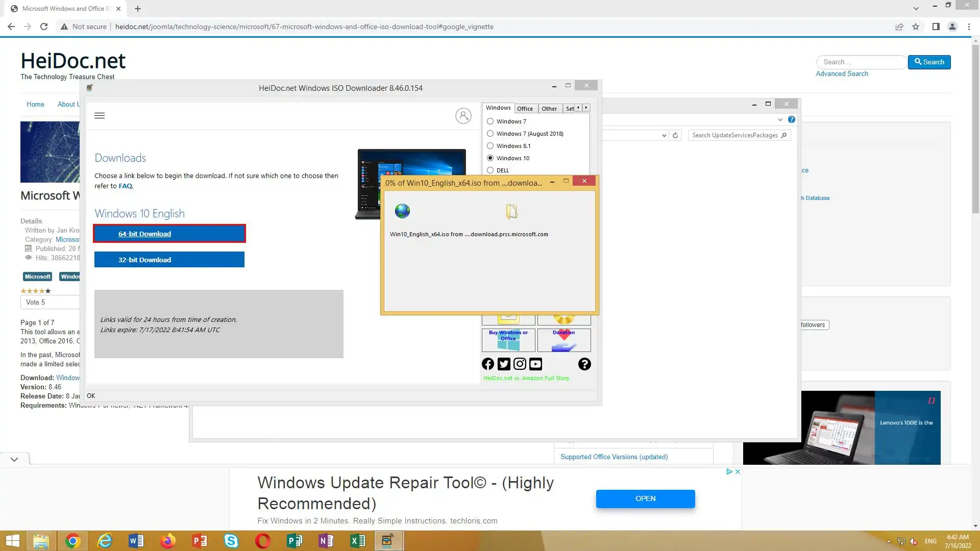Click the user account profile icon

pyautogui.click(x=463, y=116)
